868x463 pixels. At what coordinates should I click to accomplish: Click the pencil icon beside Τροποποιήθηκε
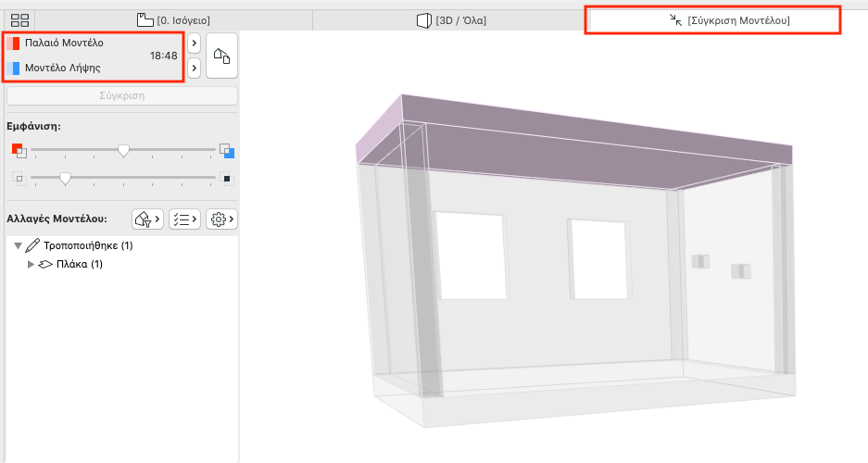(x=32, y=245)
